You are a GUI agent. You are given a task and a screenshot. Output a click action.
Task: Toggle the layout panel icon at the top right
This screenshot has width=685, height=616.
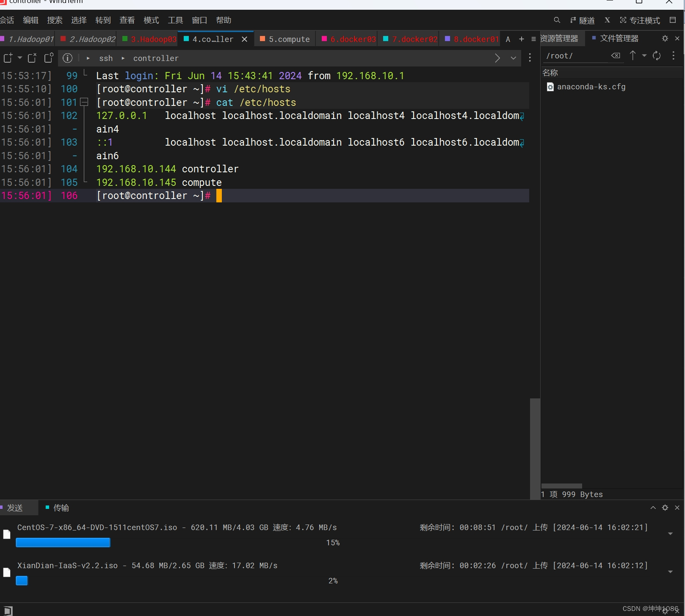pyautogui.click(x=672, y=20)
